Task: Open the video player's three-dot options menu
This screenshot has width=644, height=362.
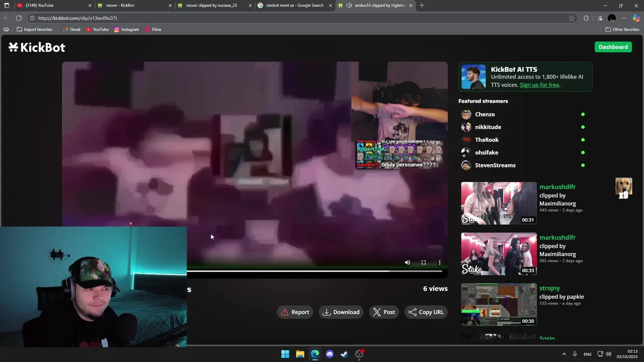Action: [x=440, y=262]
